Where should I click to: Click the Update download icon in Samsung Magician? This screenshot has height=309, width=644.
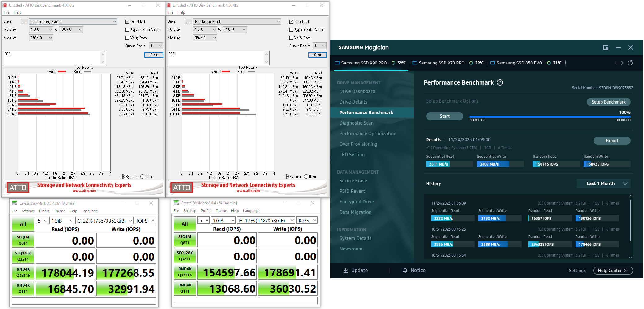346,270
